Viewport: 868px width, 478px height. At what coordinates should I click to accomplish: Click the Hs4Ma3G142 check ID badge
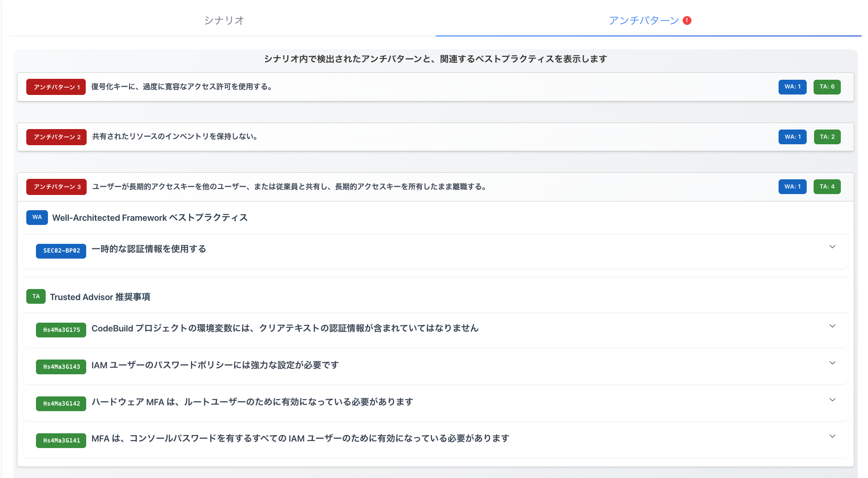pyautogui.click(x=60, y=403)
